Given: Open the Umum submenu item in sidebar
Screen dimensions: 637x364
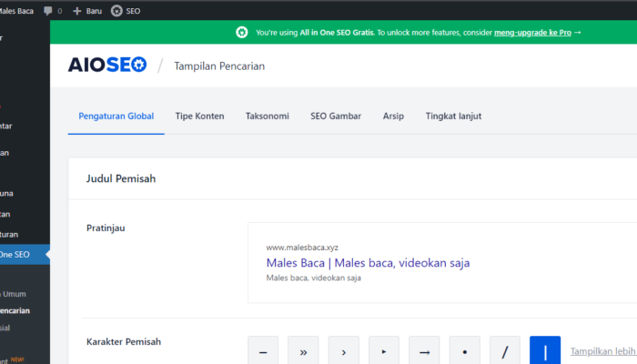Looking at the screenshot, I should pyautogui.click(x=13, y=294).
